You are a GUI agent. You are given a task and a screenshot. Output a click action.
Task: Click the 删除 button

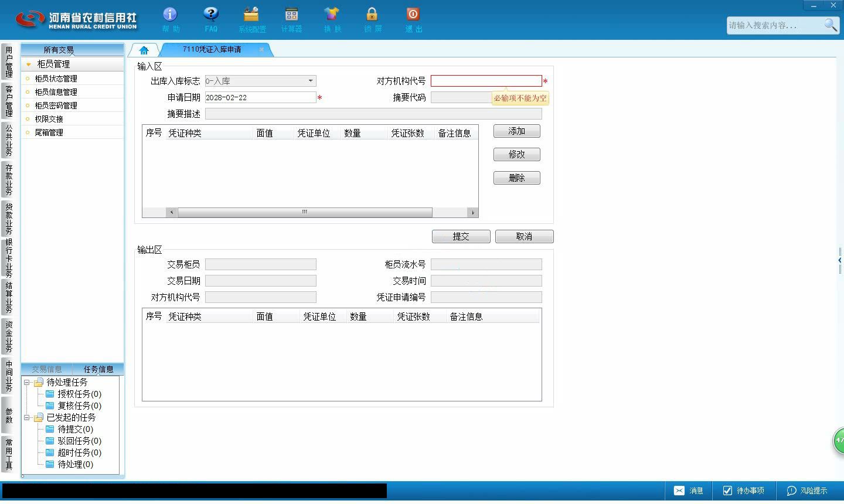(x=517, y=178)
